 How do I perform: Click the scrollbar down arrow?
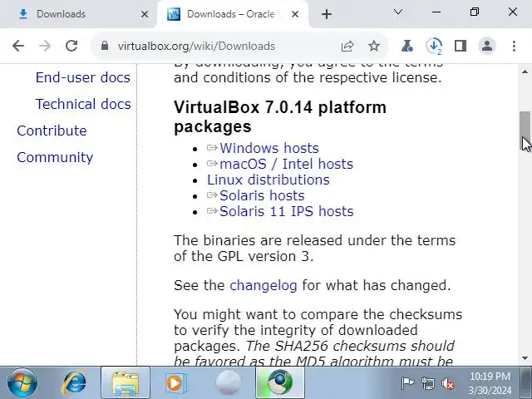(x=525, y=358)
